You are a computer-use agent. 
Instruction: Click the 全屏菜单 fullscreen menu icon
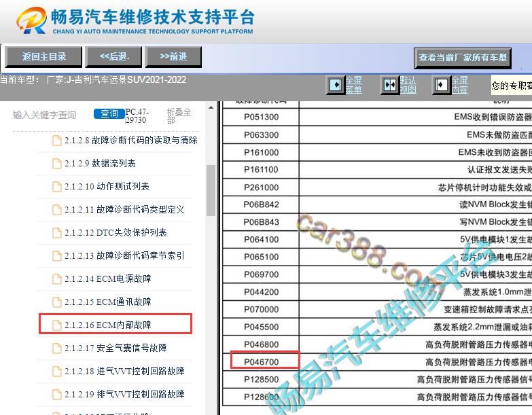click(336, 84)
